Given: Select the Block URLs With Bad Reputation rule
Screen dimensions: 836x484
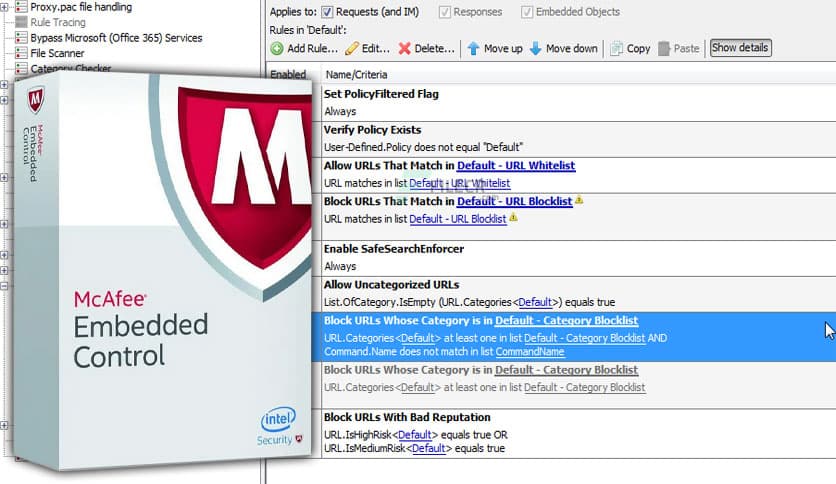Looking at the screenshot, I should tap(579, 433).
